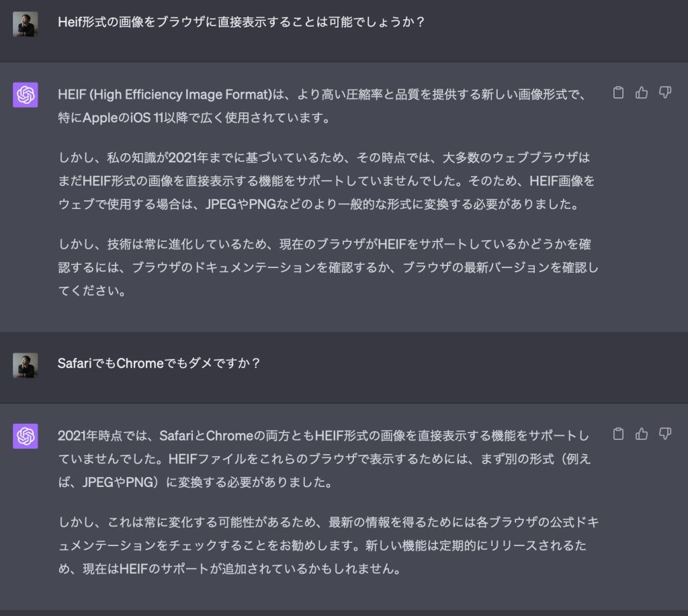This screenshot has height=616, width=688.
Task: Give thumbs up to first HEIF response
Action: click(642, 93)
